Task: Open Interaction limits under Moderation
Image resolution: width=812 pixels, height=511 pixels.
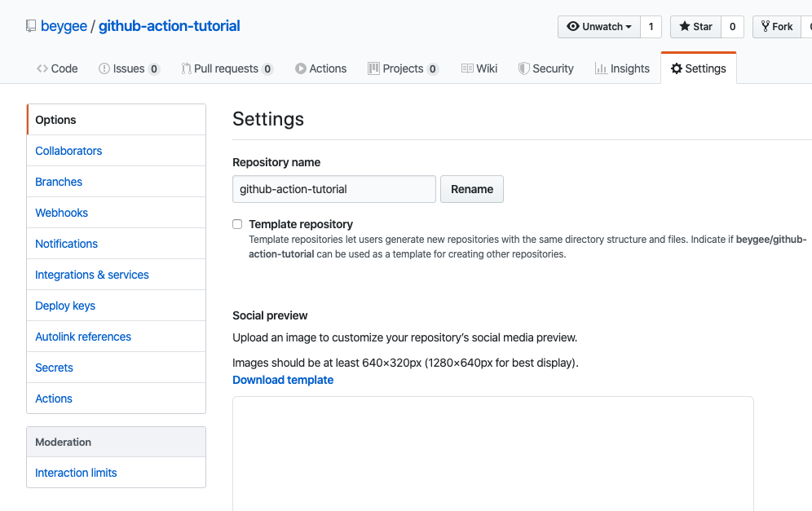Action: [76, 473]
